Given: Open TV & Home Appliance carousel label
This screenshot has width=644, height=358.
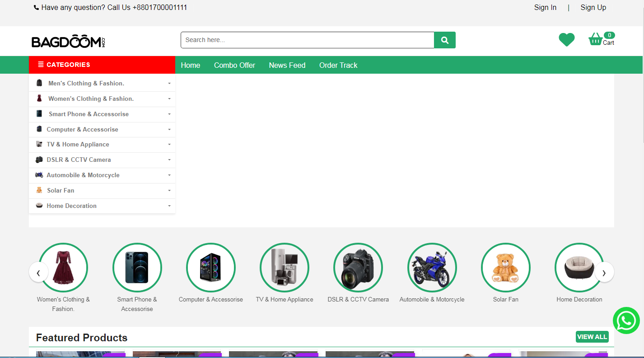Looking at the screenshot, I should [x=285, y=299].
